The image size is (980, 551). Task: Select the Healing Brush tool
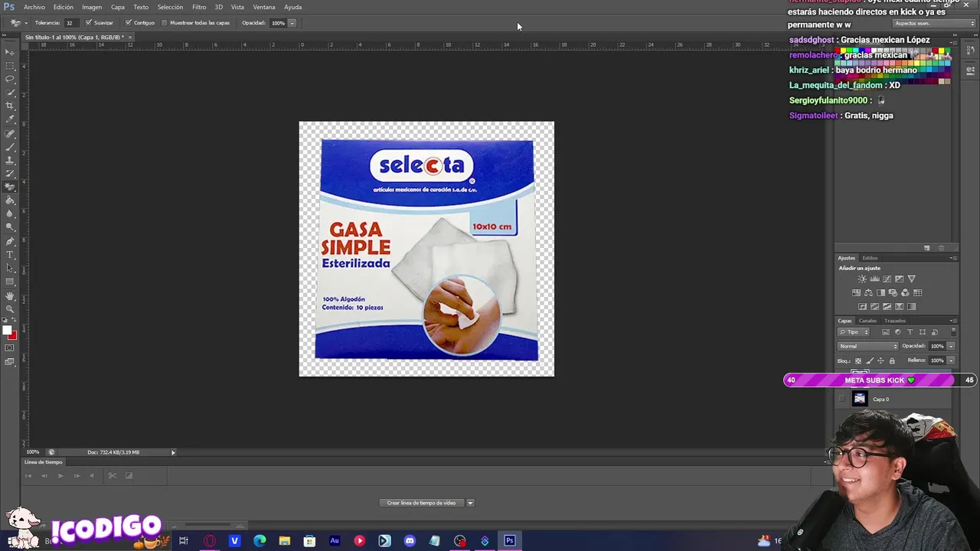tap(10, 133)
